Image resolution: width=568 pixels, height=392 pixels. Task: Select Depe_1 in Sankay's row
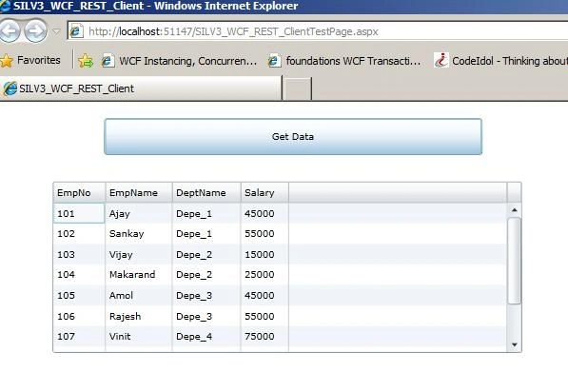pos(206,234)
